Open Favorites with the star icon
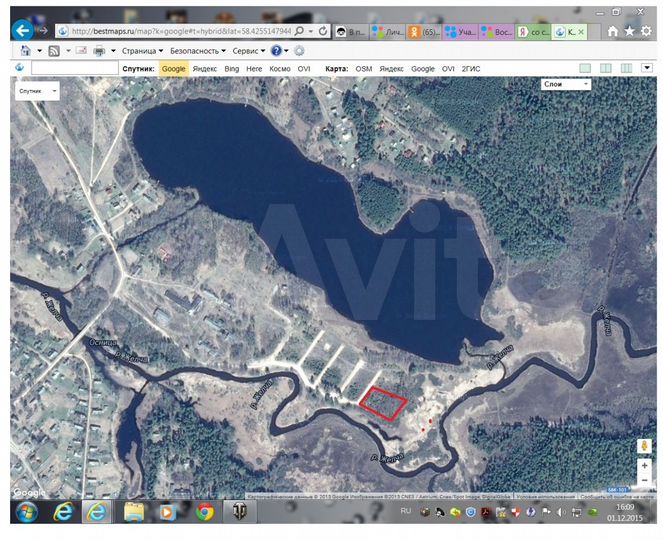This screenshot has height=540, width=663. [x=630, y=31]
